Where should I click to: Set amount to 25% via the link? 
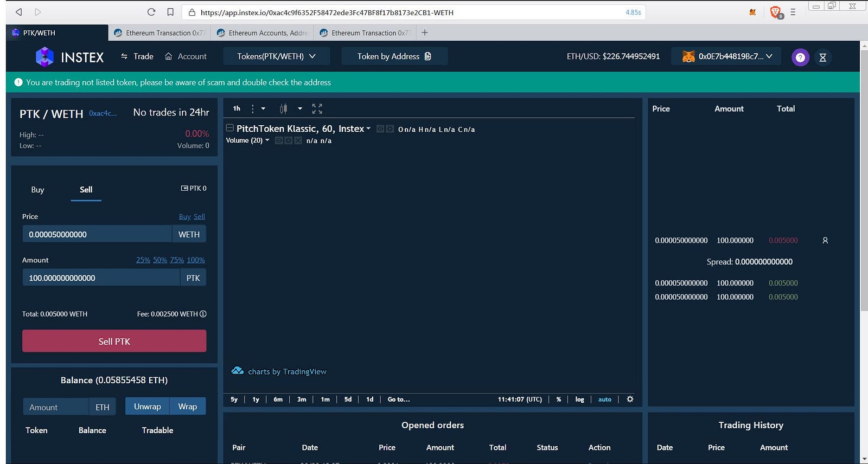pyautogui.click(x=143, y=260)
